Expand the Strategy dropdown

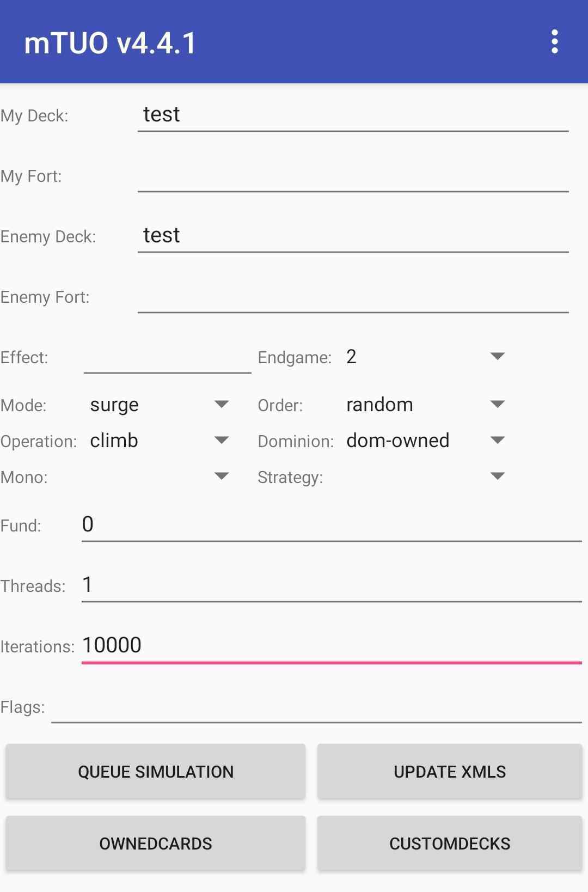[425, 476]
